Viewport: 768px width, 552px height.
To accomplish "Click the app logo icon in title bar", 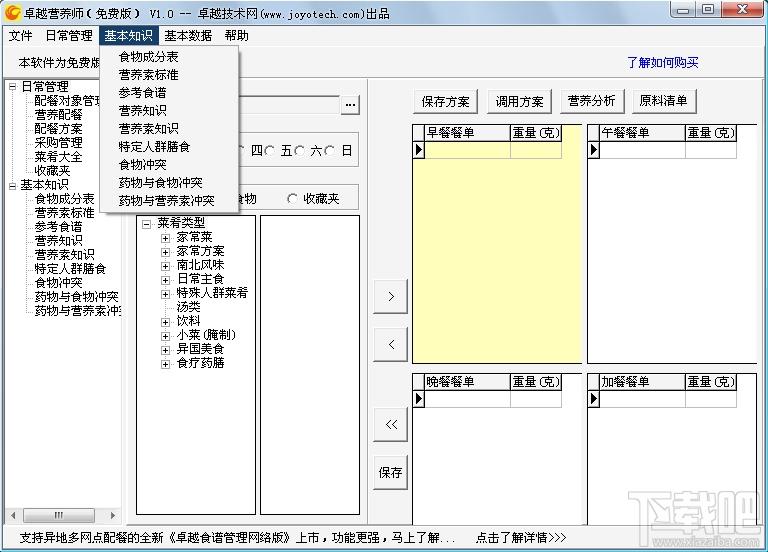I will point(12,13).
